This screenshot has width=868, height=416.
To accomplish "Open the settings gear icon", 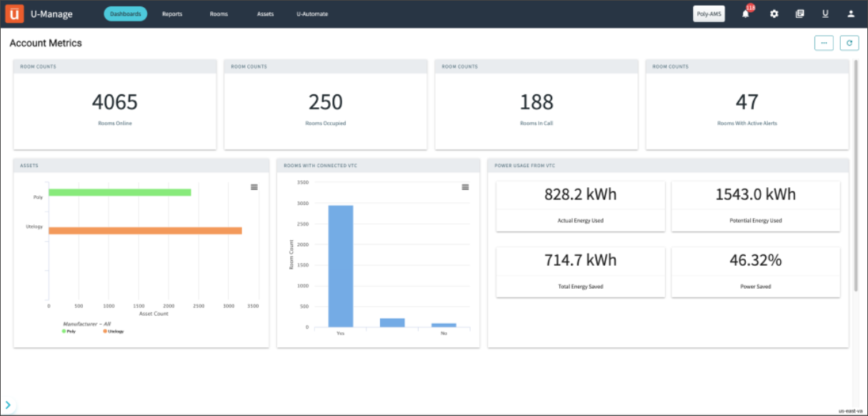I will click(x=774, y=14).
